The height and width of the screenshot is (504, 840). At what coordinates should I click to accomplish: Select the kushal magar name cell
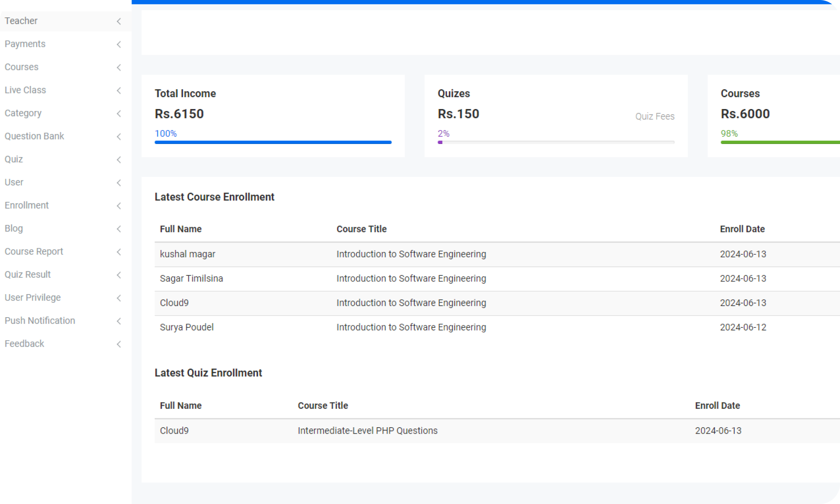pos(188,254)
